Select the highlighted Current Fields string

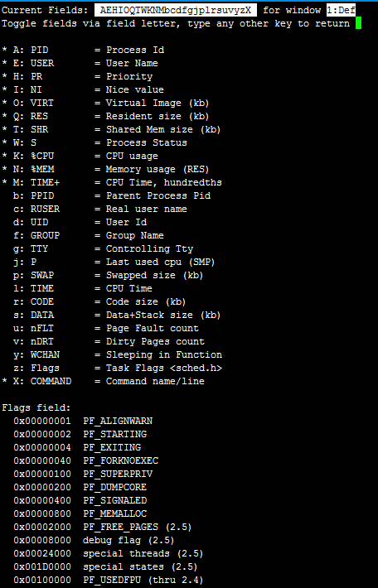point(175,10)
